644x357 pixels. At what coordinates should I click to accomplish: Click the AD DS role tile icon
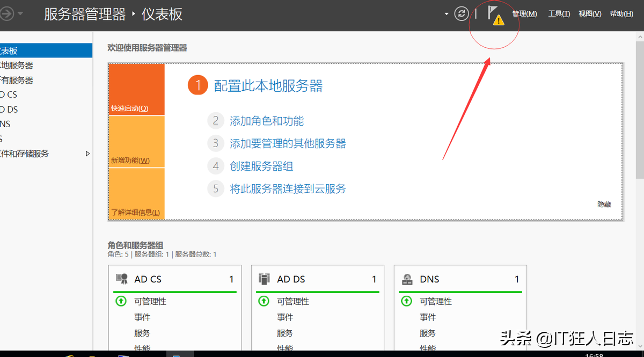coord(264,279)
